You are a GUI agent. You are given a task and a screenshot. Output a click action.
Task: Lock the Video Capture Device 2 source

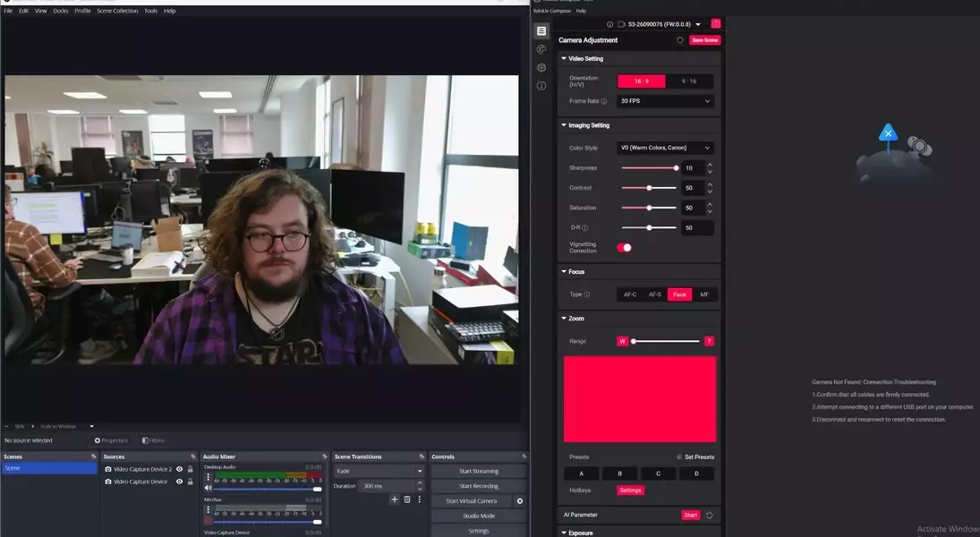pyautogui.click(x=190, y=469)
